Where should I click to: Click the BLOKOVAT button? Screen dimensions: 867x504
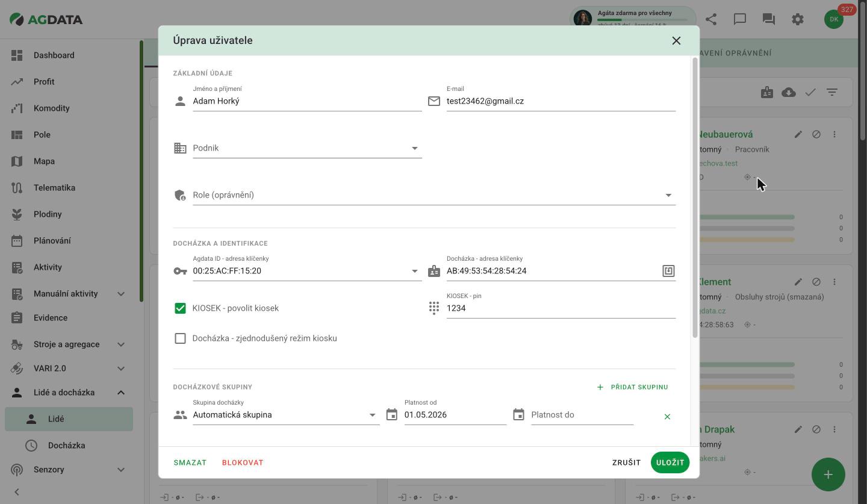pyautogui.click(x=243, y=462)
